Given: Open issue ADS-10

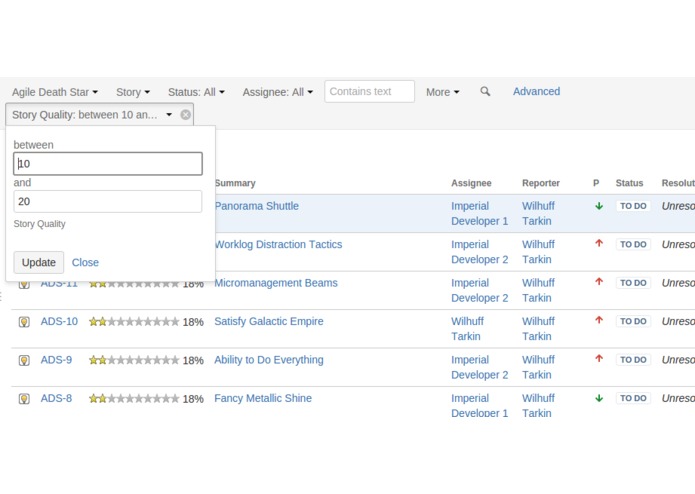Looking at the screenshot, I should (59, 321).
